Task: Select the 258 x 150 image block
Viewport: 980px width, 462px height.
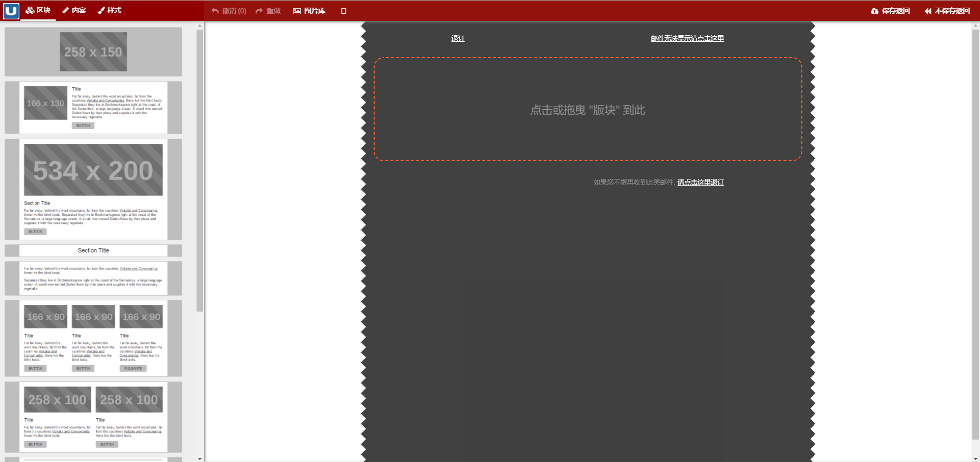Action: (93, 52)
